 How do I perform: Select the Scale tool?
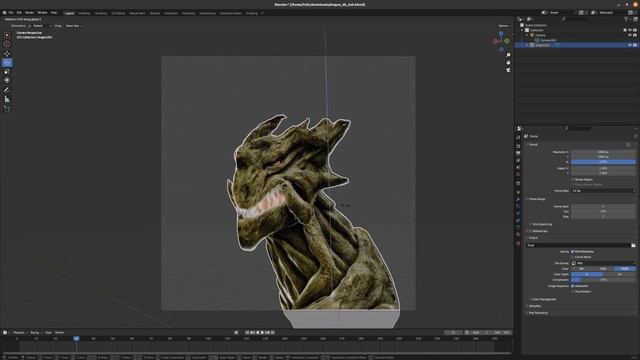[x=7, y=71]
